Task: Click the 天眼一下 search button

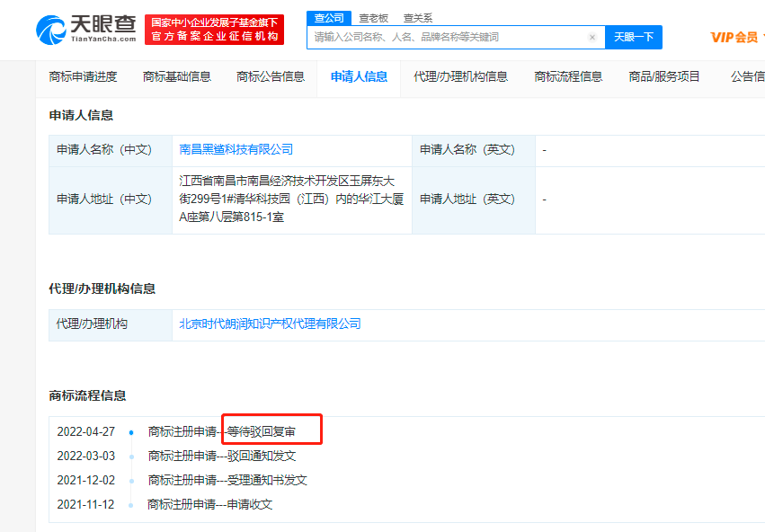Action: pyautogui.click(x=633, y=37)
